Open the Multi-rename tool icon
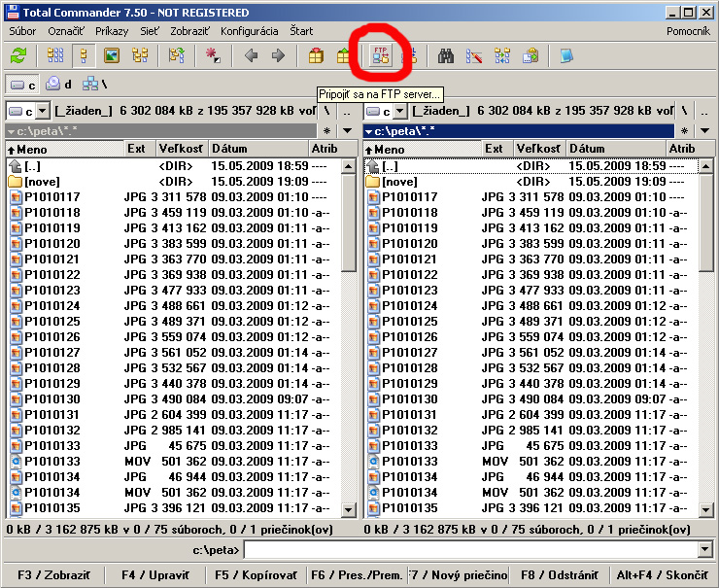 (474, 56)
